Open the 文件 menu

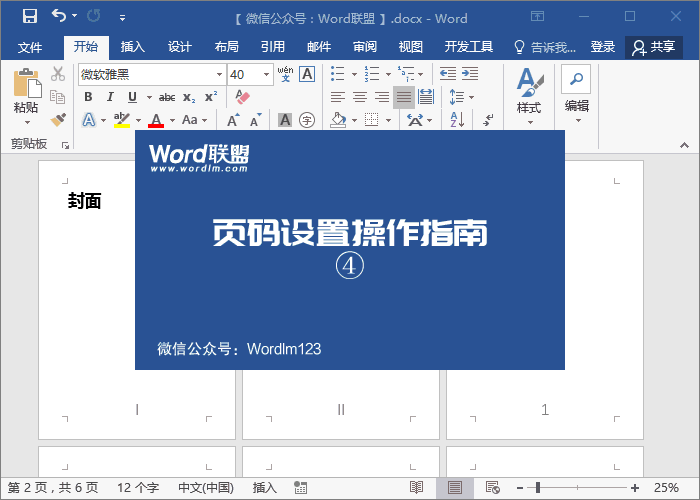[x=30, y=47]
